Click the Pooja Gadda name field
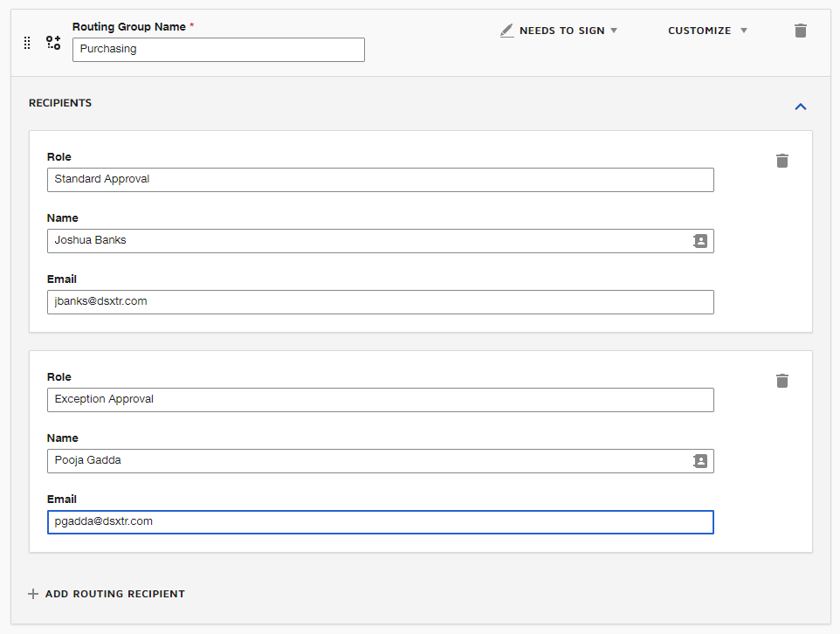The height and width of the screenshot is (634, 840). 381,461
